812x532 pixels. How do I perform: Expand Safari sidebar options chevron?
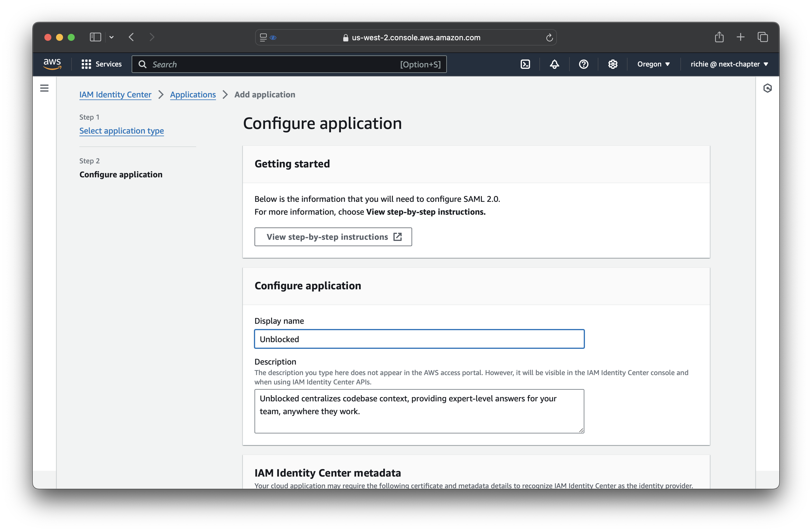point(111,37)
